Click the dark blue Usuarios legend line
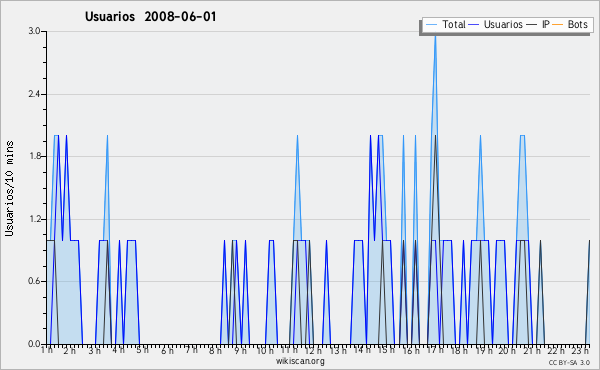 pos(474,25)
